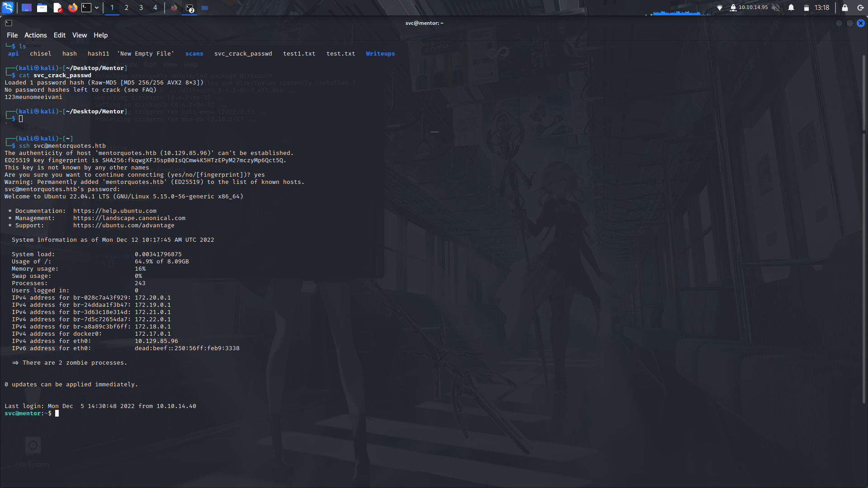Expand the terminal launcher dropdown arrow

(x=97, y=8)
